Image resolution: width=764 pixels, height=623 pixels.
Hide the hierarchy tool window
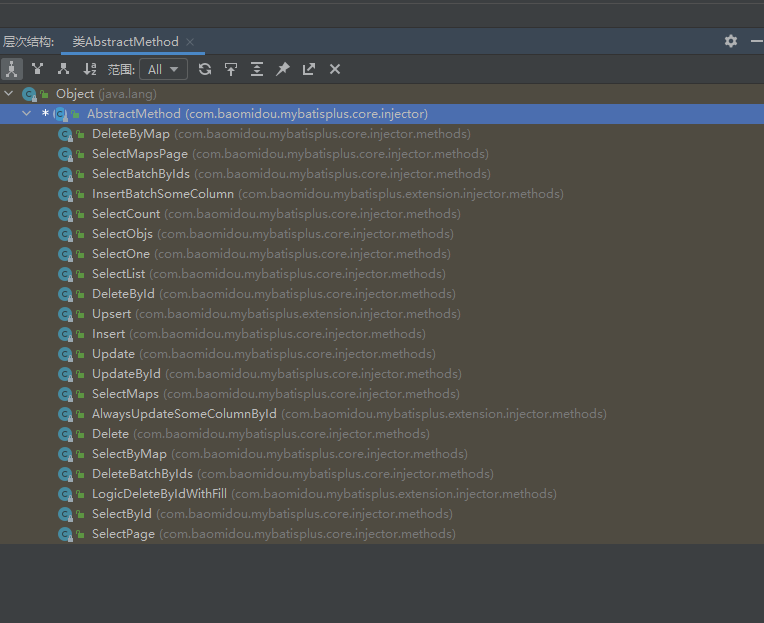pyautogui.click(x=757, y=41)
